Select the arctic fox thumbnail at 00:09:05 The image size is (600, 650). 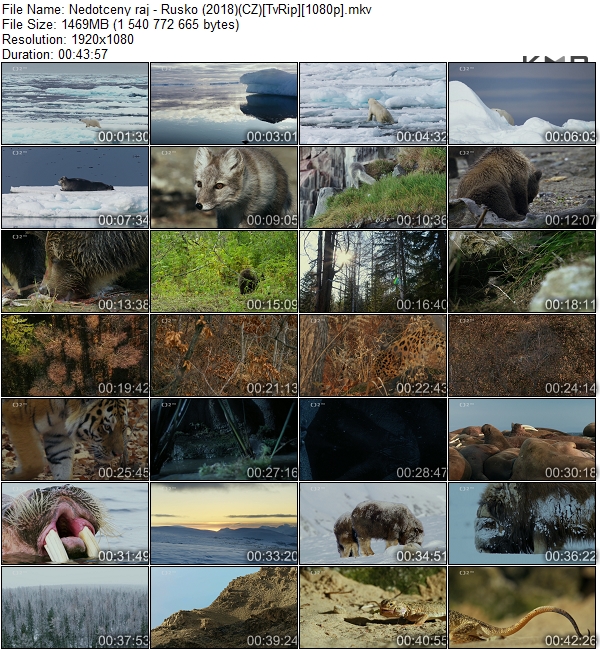[x=224, y=188]
